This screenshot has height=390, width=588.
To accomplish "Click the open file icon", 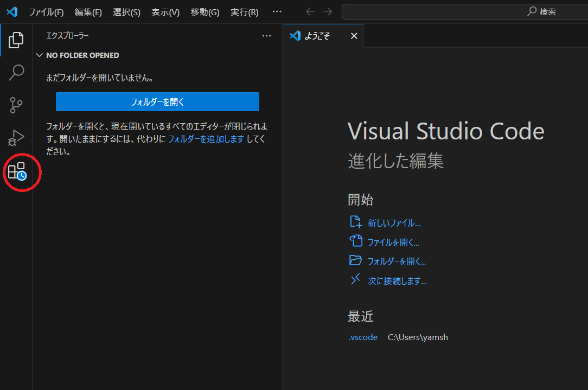I will click(355, 241).
